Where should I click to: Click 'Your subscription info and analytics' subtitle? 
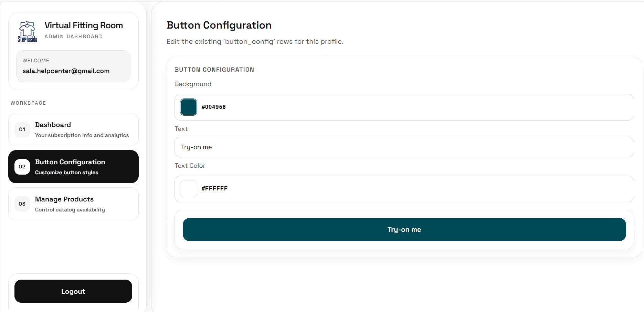coord(82,135)
